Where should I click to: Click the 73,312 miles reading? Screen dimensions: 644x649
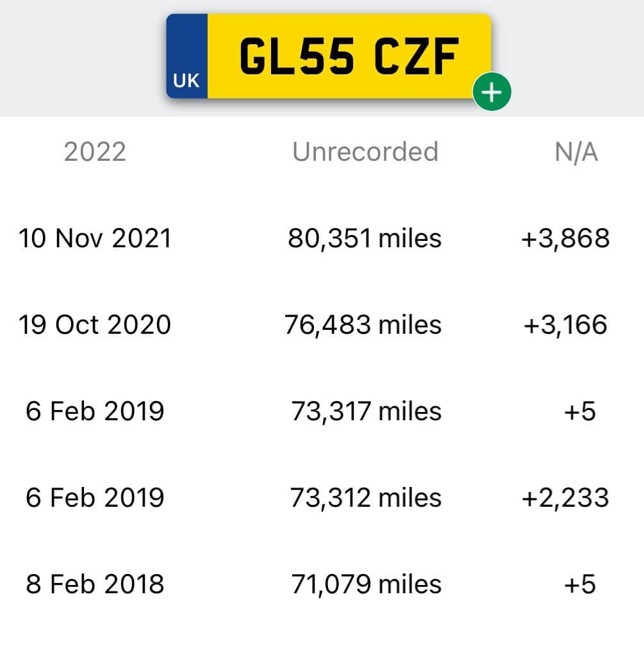click(x=365, y=498)
